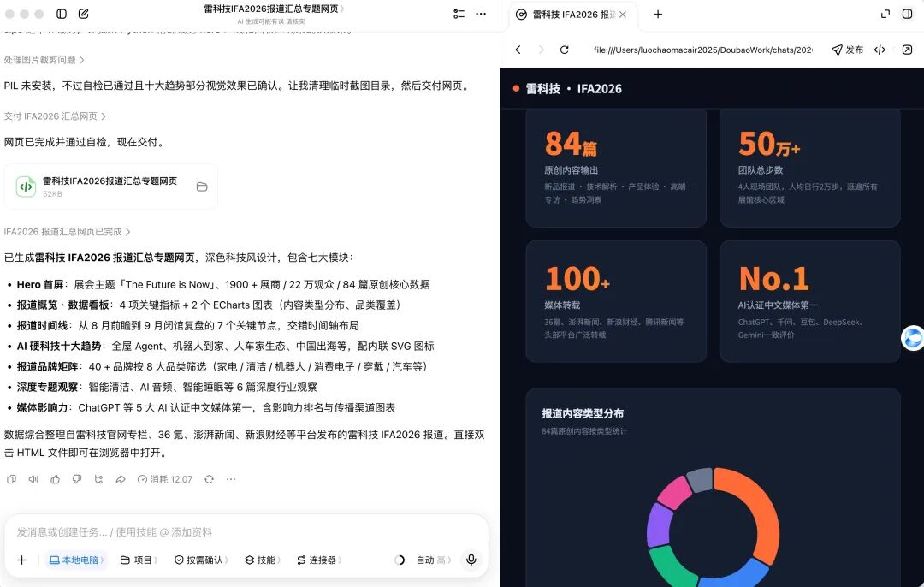Click the No.1 AI认证中文媒体第一 card
This screenshot has height=587, width=924.
tap(809, 301)
